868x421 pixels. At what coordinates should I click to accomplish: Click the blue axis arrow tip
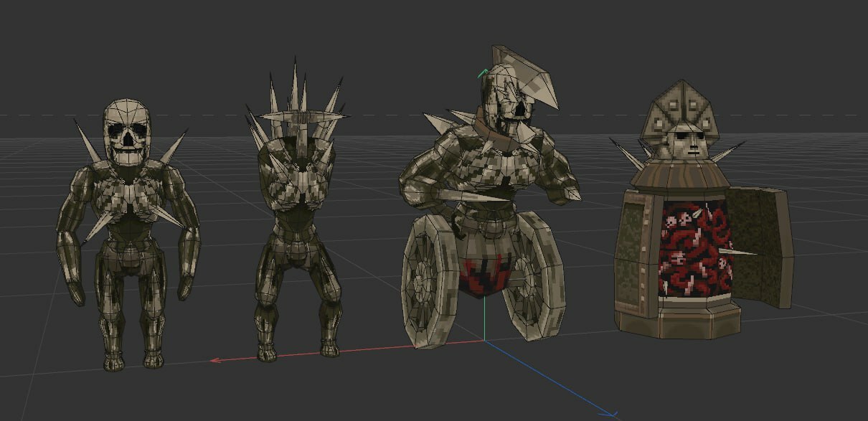(612, 414)
